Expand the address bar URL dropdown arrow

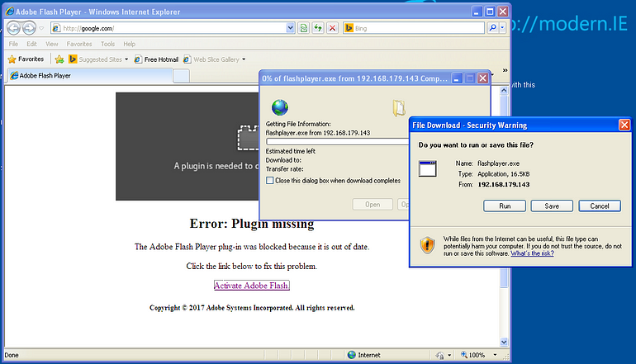pyautogui.click(x=290, y=28)
